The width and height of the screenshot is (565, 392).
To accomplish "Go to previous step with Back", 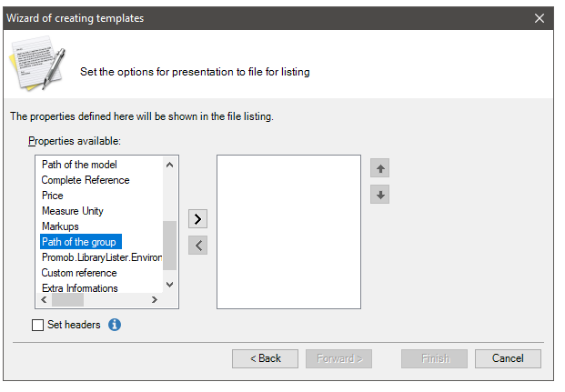I will (265, 358).
